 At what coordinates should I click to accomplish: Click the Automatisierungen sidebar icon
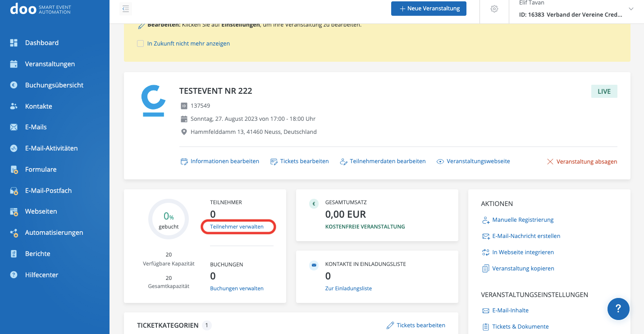point(14,233)
